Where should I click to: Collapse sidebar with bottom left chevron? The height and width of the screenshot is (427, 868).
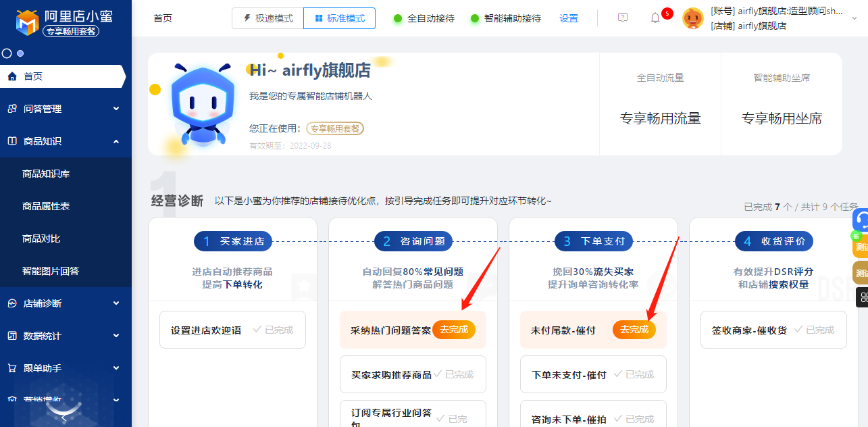[63, 418]
